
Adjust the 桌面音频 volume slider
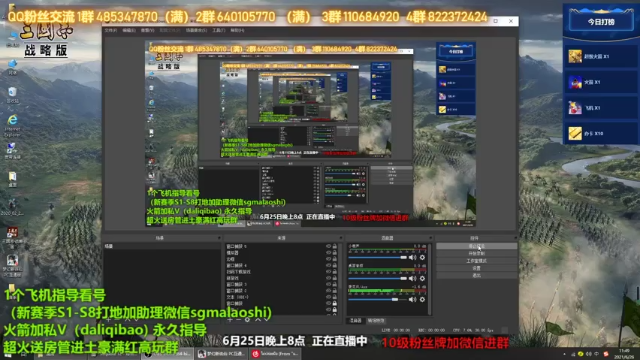coord(378,278)
